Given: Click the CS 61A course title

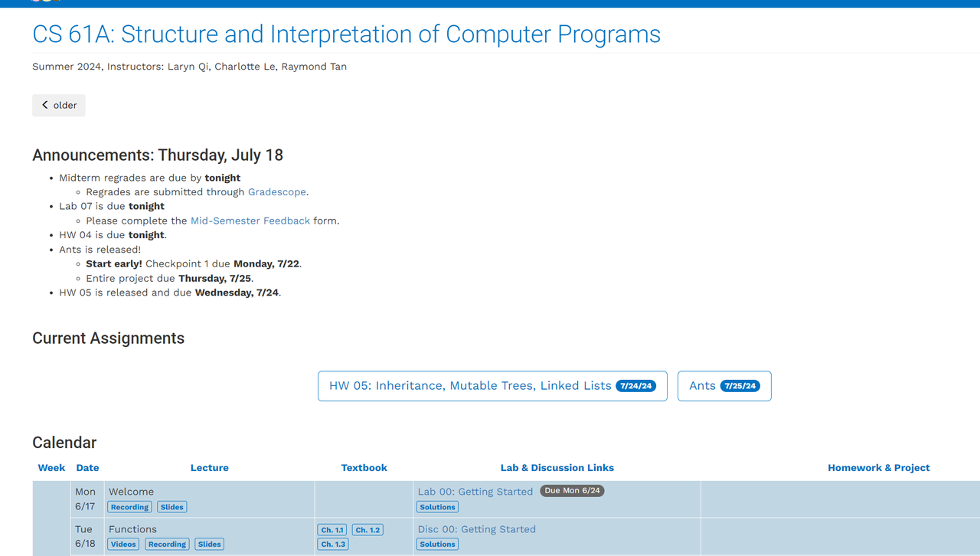Looking at the screenshot, I should (346, 34).
